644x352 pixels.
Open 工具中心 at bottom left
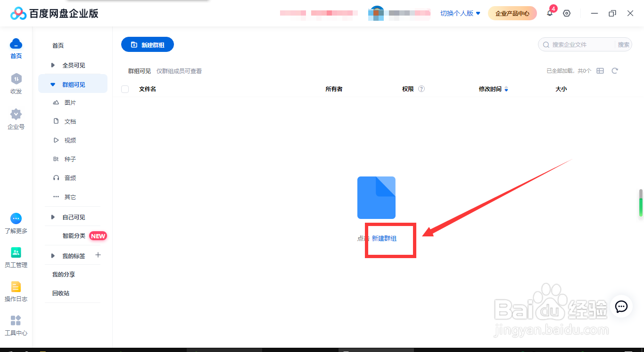(x=16, y=326)
